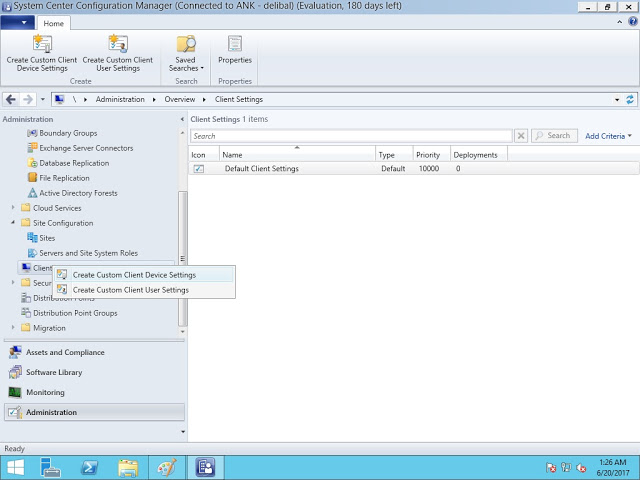640x480 pixels.
Task: Click in the Client Settings search field
Action: point(350,136)
